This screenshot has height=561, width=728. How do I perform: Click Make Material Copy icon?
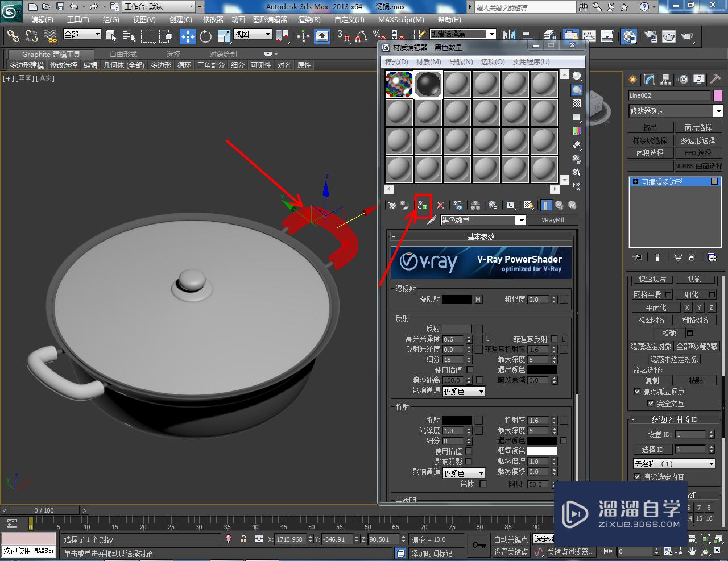pyautogui.click(x=458, y=205)
